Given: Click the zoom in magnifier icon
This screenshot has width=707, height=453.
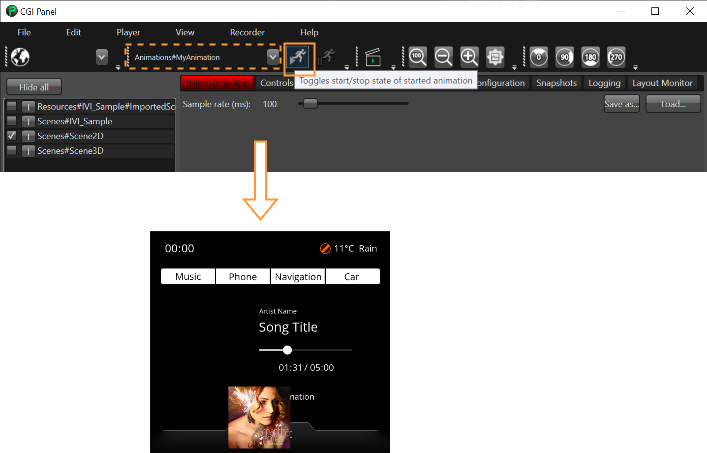Looking at the screenshot, I should pyautogui.click(x=469, y=57).
